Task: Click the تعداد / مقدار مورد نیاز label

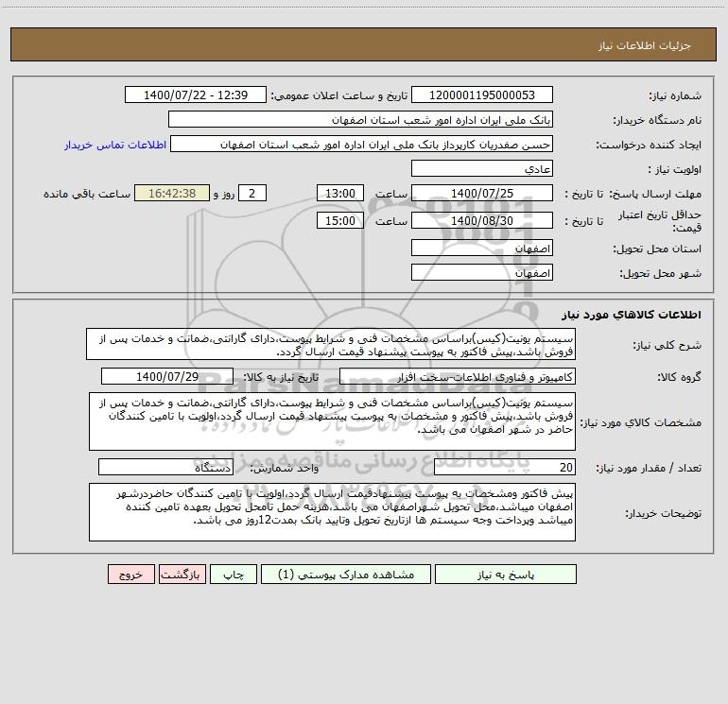Action: tap(649, 468)
